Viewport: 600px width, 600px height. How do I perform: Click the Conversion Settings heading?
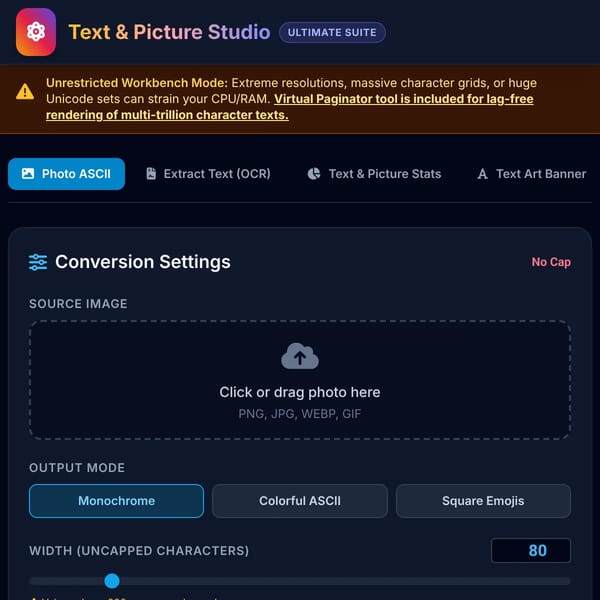pos(143,262)
